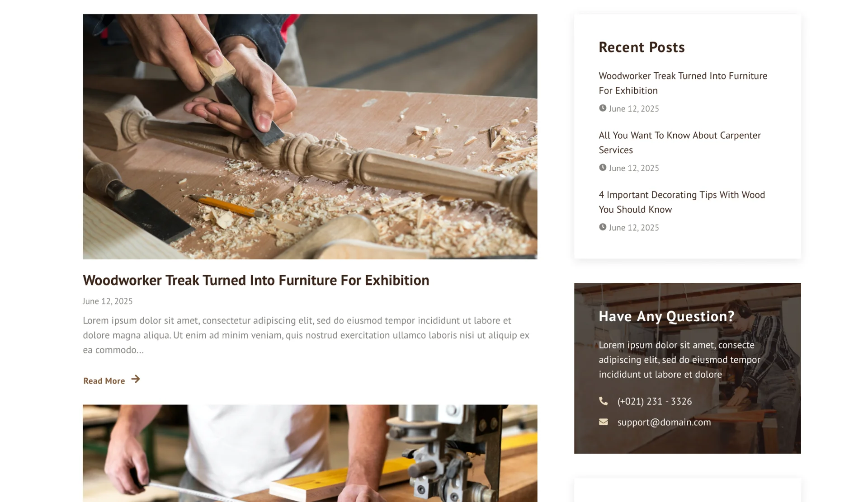This screenshot has width=868, height=502.
Task: Click the date of the Carpenter Services post
Action: [633, 168]
